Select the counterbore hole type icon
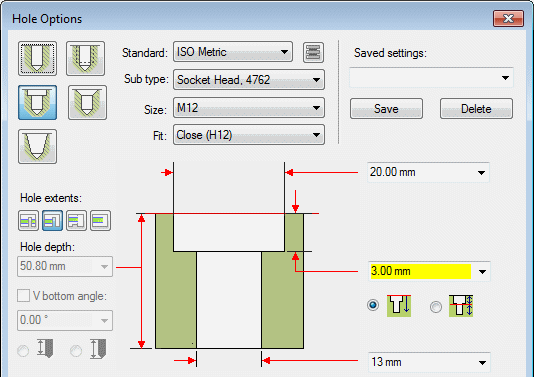 tap(37, 103)
